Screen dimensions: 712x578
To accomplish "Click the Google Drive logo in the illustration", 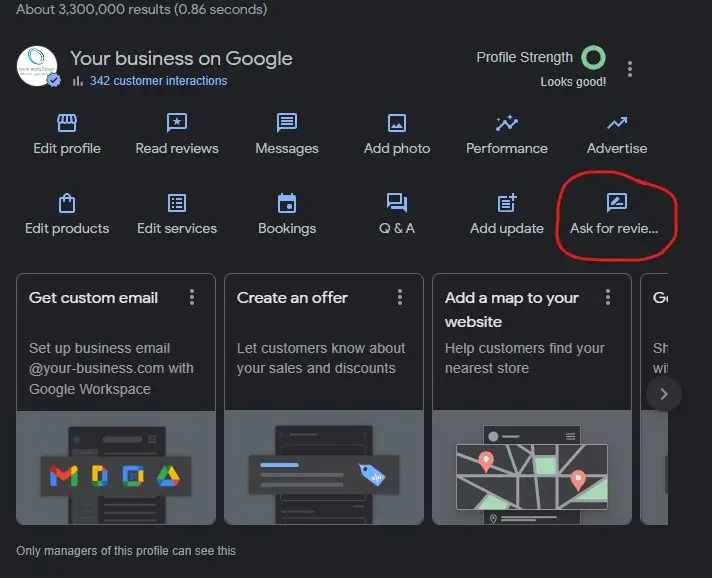I will [x=168, y=476].
